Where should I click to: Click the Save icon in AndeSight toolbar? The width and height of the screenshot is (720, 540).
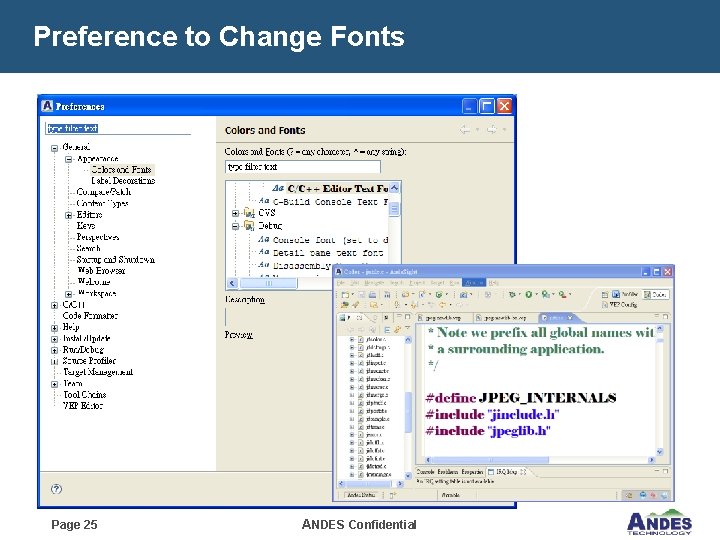pyautogui.click(x=361, y=294)
